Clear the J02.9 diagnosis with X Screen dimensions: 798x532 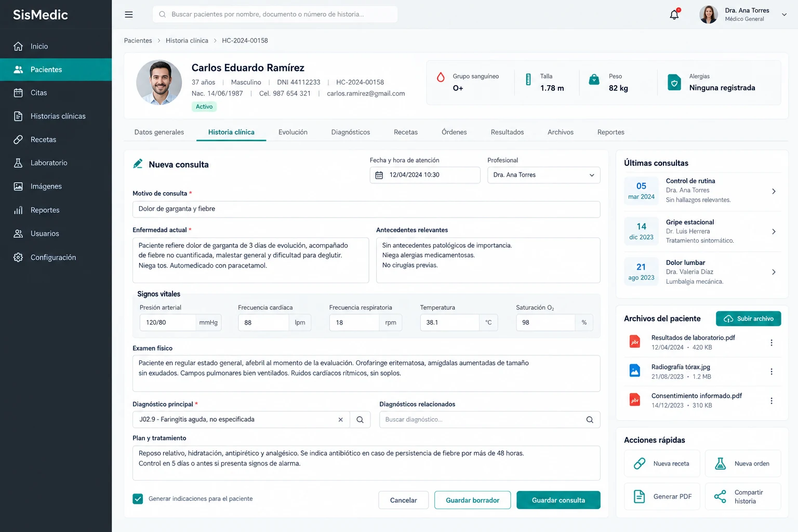pos(341,420)
